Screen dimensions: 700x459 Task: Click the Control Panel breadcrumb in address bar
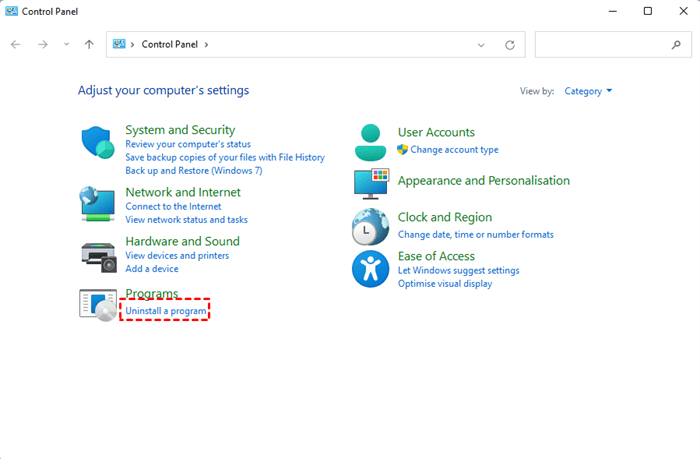pyautogui.click(x=172, y=45)
